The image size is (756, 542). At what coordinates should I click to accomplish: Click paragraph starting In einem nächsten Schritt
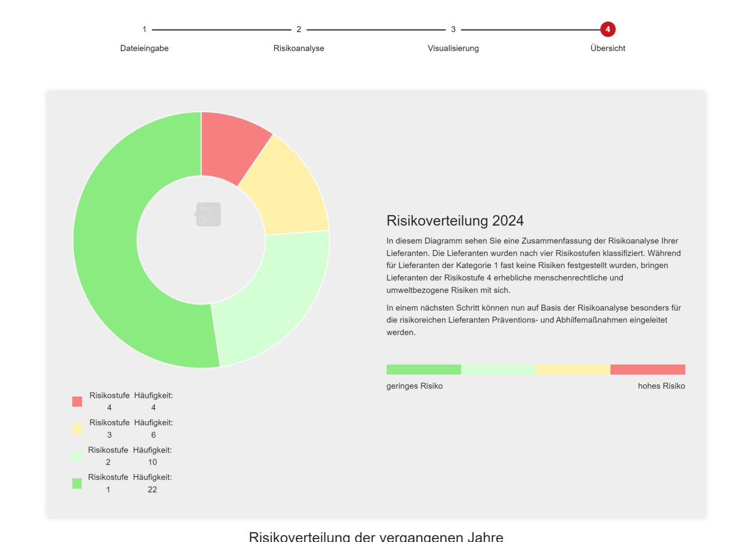pos(534,320)
